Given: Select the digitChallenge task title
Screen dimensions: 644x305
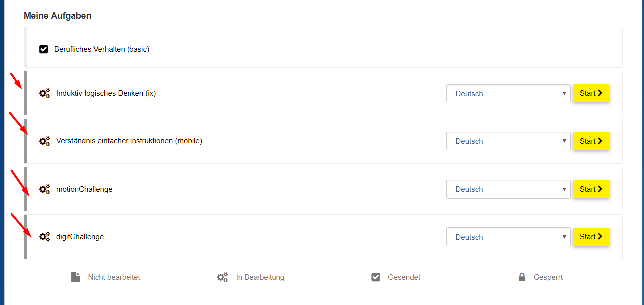Looking at the screenshot, I should coord(80,237).
